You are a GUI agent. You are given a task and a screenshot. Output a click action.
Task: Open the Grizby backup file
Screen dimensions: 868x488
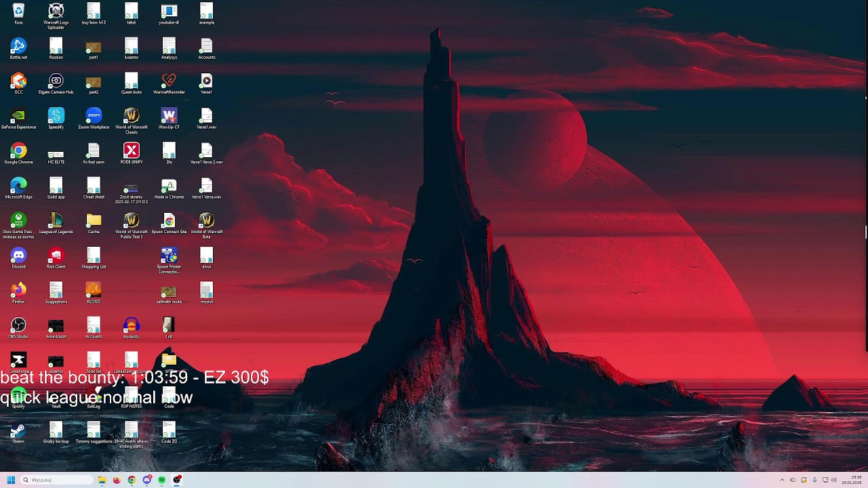tap(56, 432)
